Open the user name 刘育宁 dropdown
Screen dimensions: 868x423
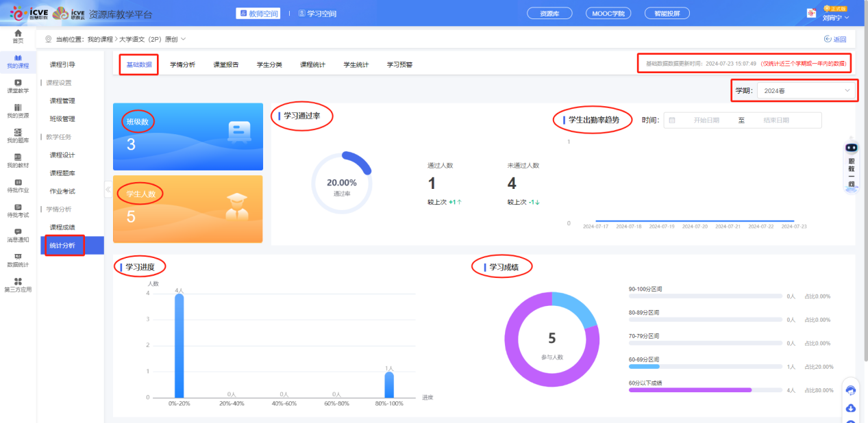point(836,18)
